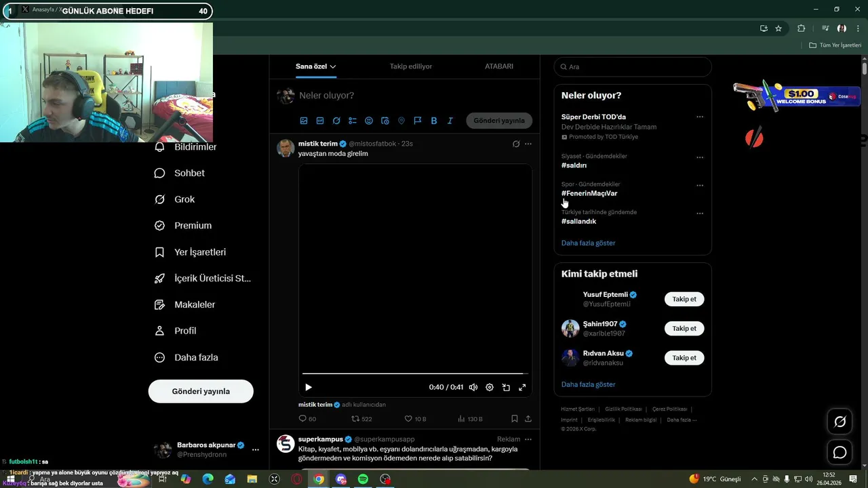This screenshot has height=488, width=868.
Task: Open video settings gear
Action: click(x=490, y=387)
